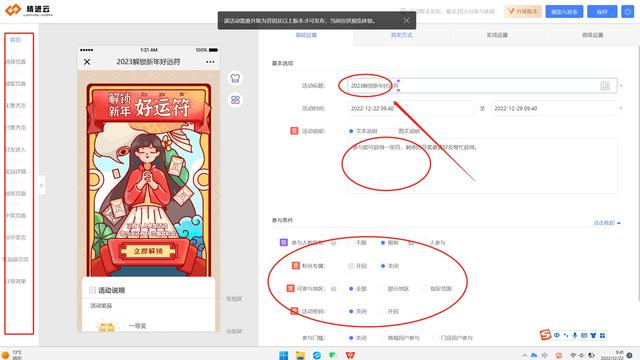The height and width of the screenshot is (360, 640).
Task: Collapse participation conditions via 点击收起
Action: pos(607,223)
